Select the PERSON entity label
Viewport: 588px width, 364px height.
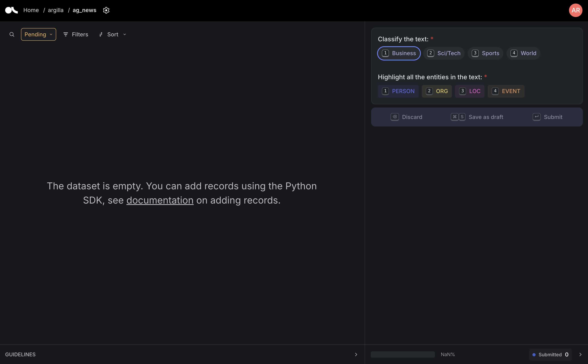coord(398,91)
